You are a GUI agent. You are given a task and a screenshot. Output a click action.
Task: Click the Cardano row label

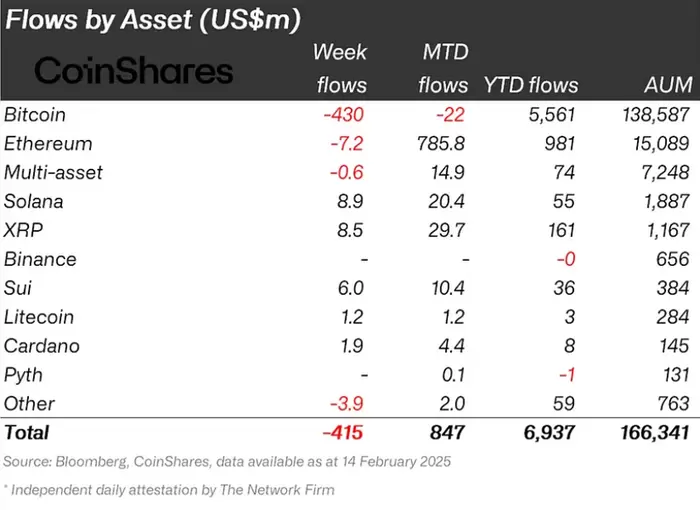pos(41,346)
